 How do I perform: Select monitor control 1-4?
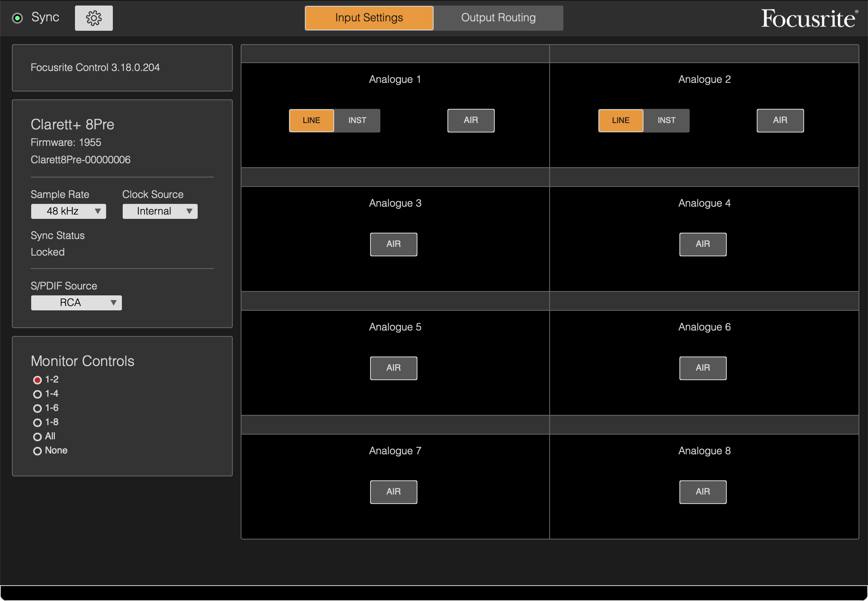[x=37, y=394]
